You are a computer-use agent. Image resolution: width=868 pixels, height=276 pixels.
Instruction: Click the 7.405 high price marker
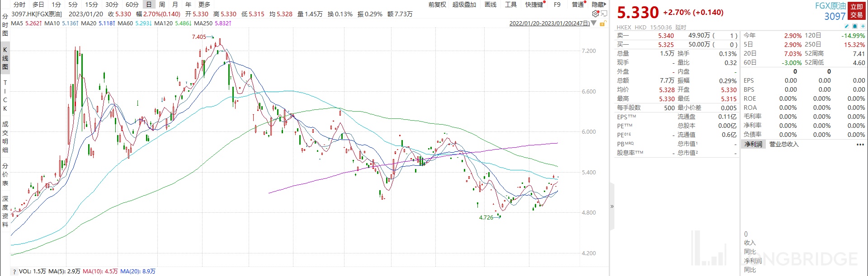click(199, 37)
